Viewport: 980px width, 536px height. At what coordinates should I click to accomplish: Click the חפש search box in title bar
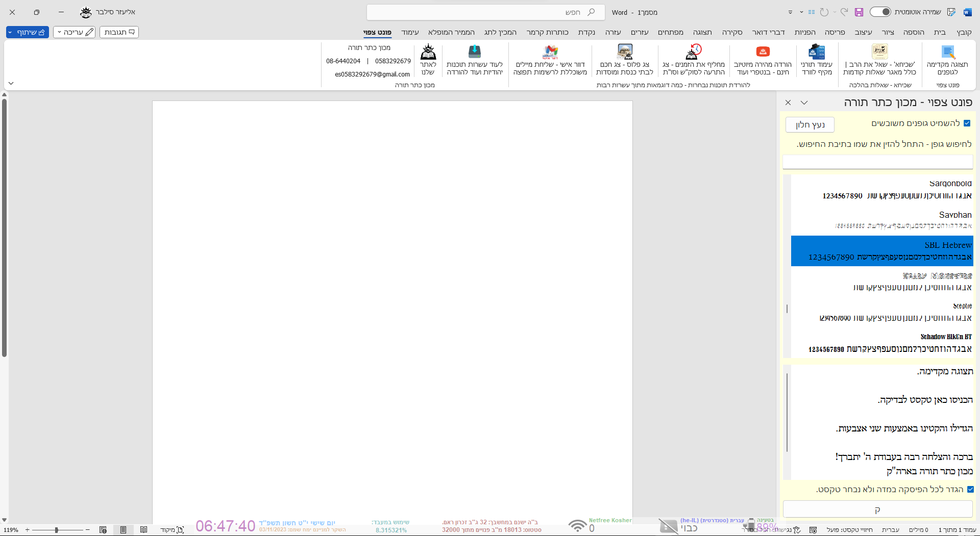(x=485, y=12)
